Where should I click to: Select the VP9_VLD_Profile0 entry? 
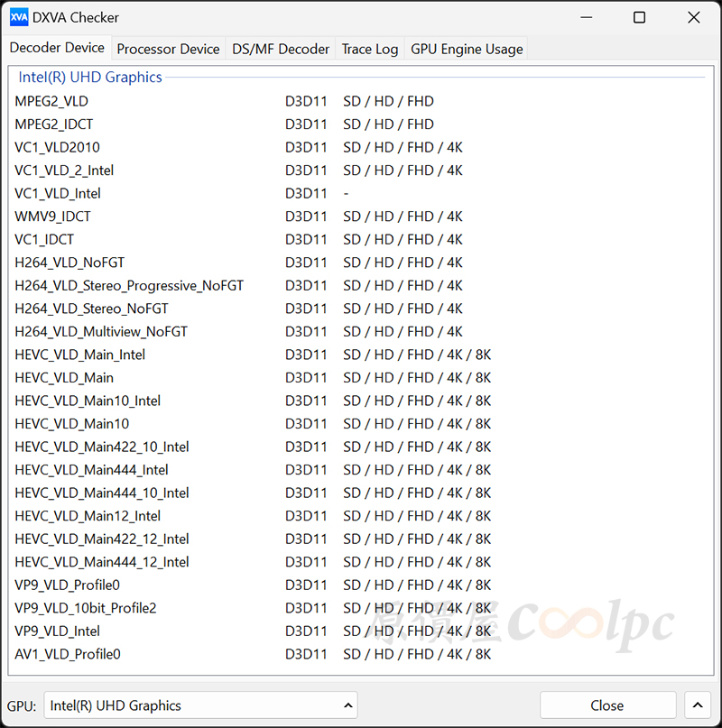pos(360,585)
